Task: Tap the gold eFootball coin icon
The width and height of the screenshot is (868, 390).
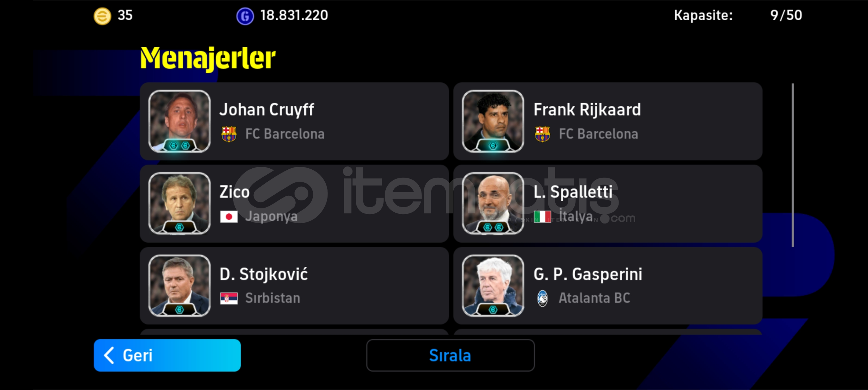Action: click(102, 16)
